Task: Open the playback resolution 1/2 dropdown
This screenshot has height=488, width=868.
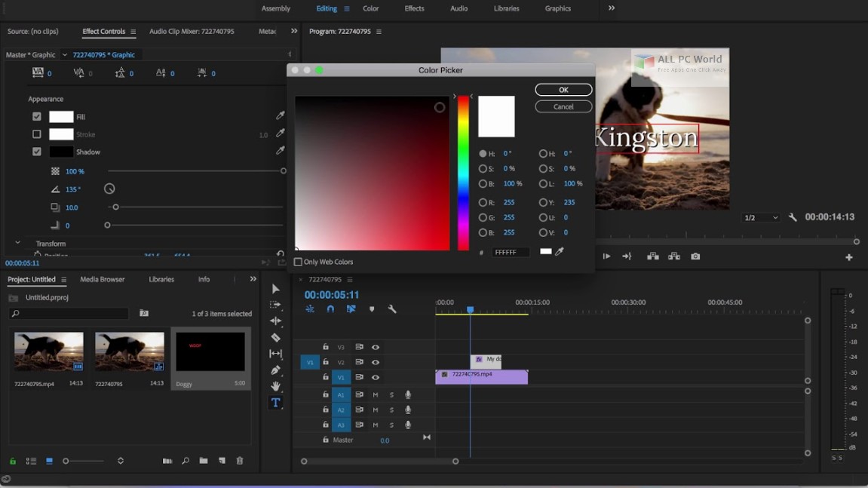Action: 760,218
